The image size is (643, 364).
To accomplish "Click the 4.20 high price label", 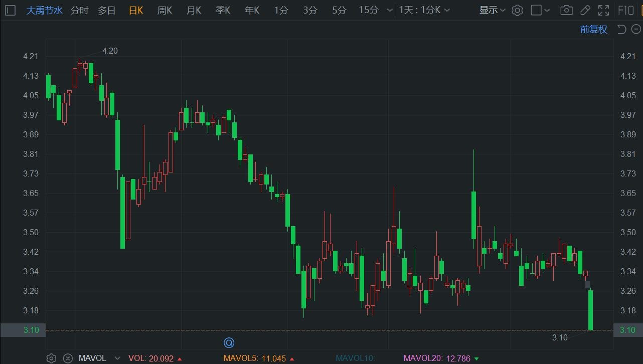I will click(110, 51).
